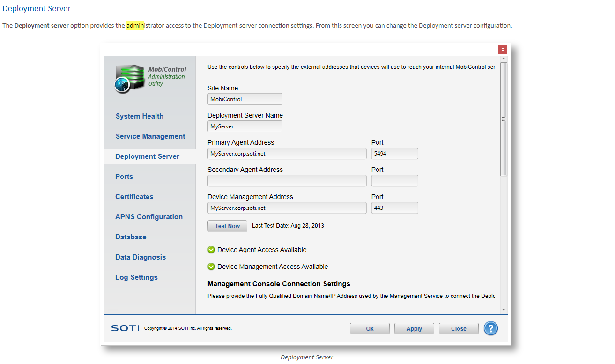Open Log Settings in the sidebar
Screen dimensions: 615x364
pos(136,277)
